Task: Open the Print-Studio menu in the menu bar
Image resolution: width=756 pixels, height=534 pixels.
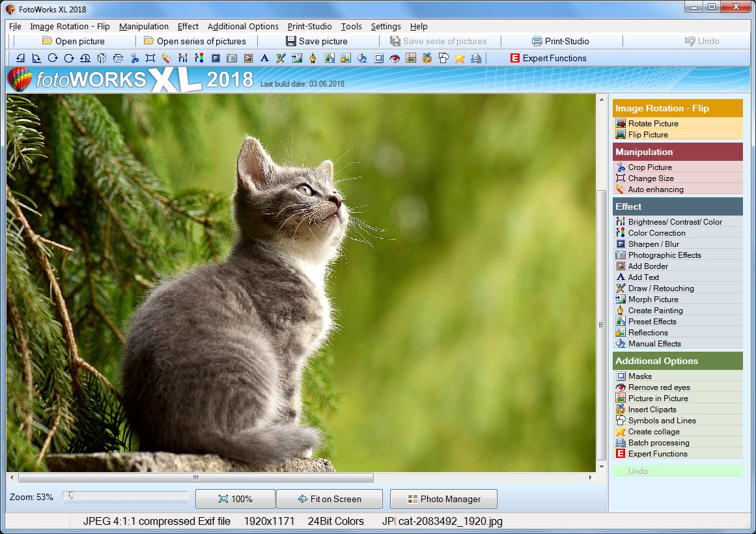Action: pyautogui.click(x=309, y=27)
